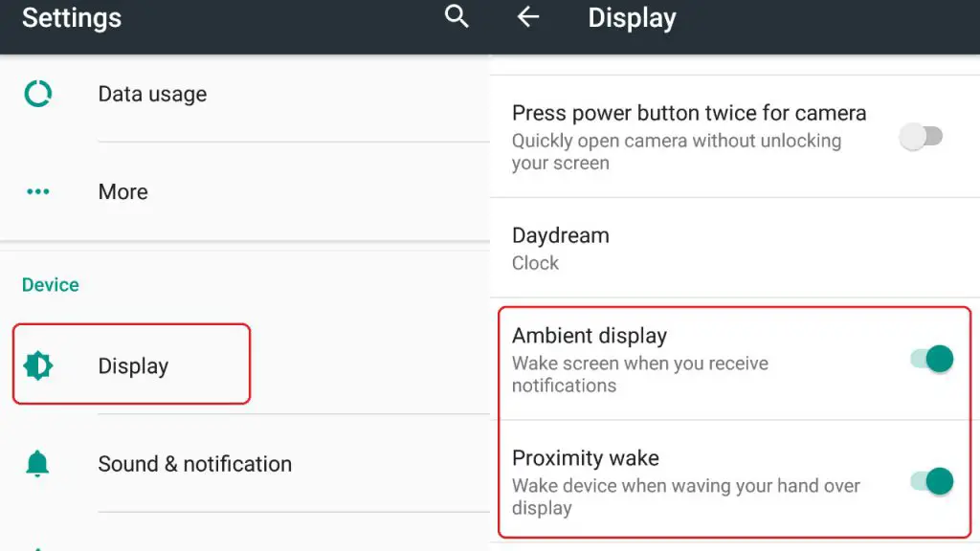Screen dimensions: 980x551
Task: Tap the Settings title text
Action: click(72, 17)
